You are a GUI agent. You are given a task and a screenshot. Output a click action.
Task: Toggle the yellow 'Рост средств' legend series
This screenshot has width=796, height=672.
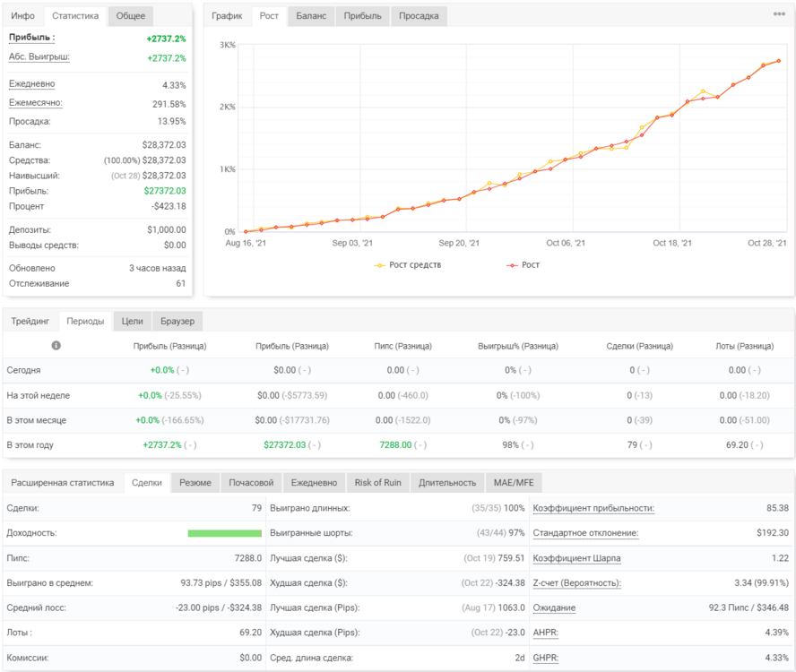pyautogui.click(x=408, y=265)
